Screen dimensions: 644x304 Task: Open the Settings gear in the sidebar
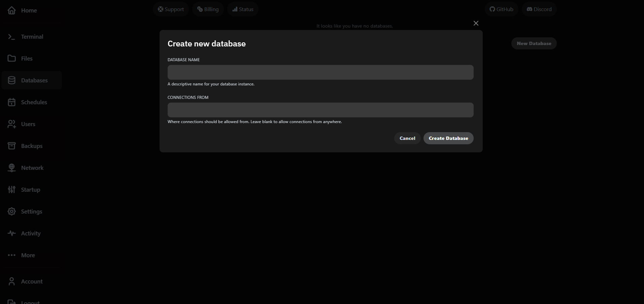coord(12,211)
